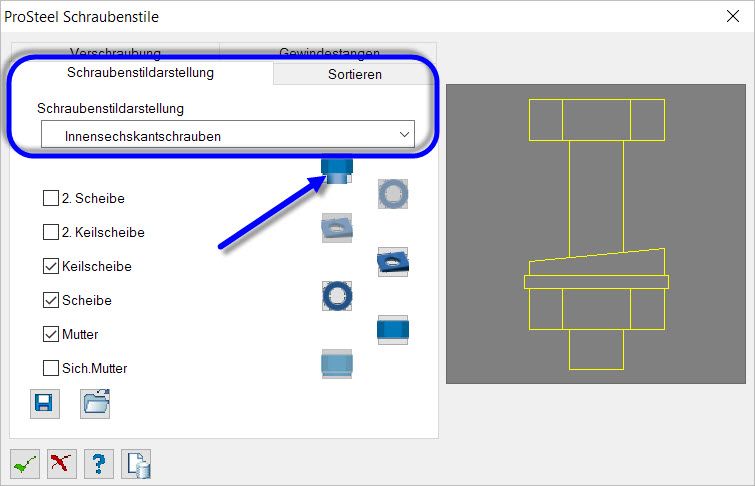The image size is (755, 486).
Task: Enable the 2. Scheibe checkbox
Action: point(51,198)
